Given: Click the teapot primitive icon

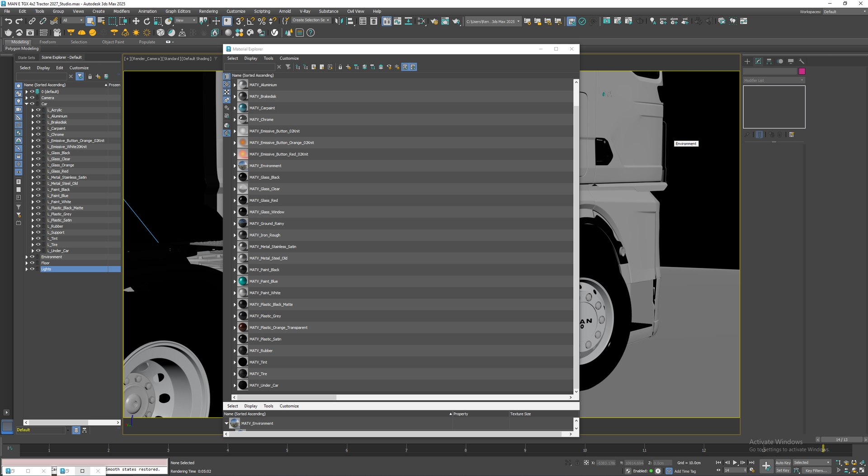Looking at the screenshot, I should [8, 33].
